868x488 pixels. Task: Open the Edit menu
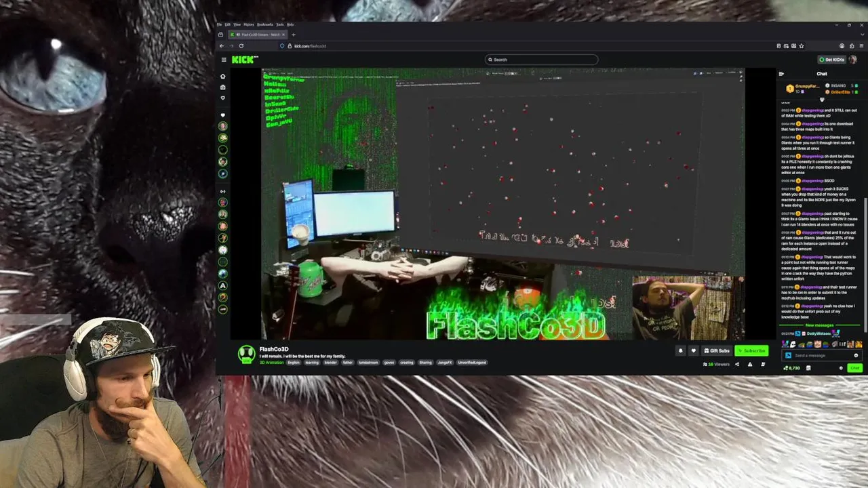coord(228,24)
